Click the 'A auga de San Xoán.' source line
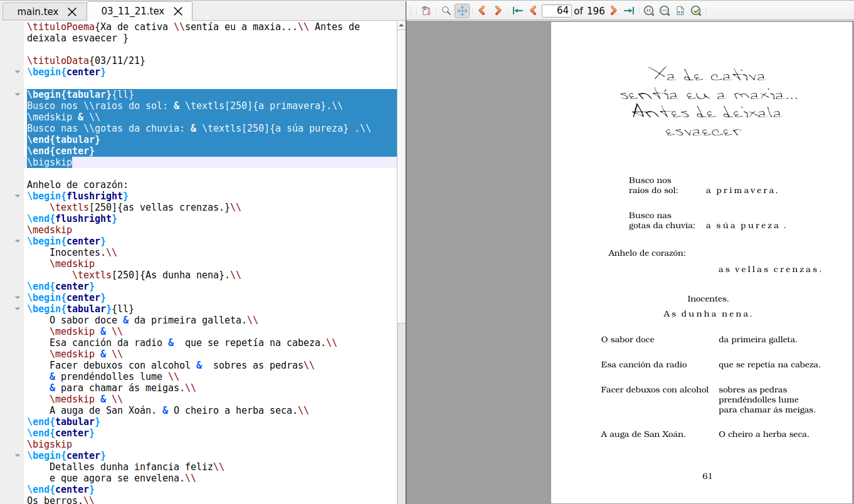Image resolution: width=854 pixels, height=504 pixels. [179, 411]
